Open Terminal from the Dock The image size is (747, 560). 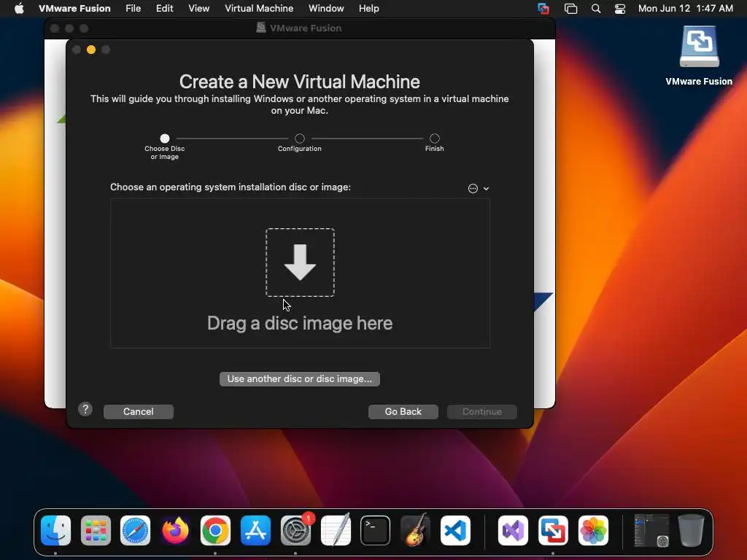(376, 531)
